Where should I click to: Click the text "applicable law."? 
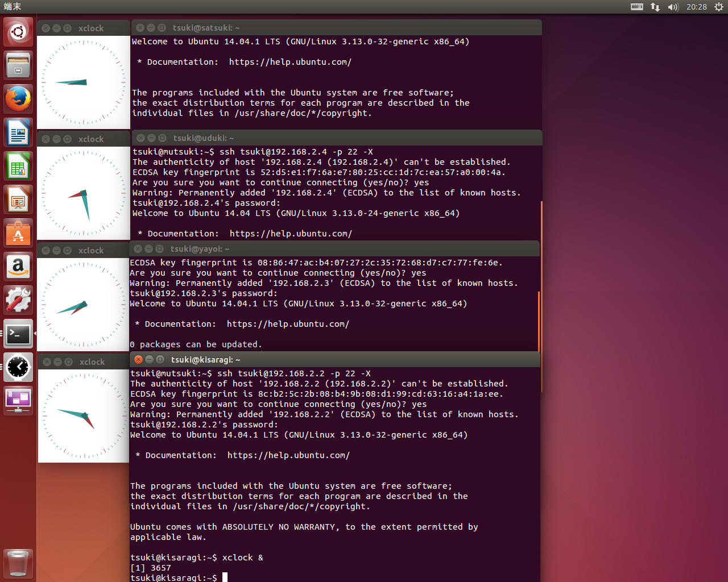[x=168, y=537]
